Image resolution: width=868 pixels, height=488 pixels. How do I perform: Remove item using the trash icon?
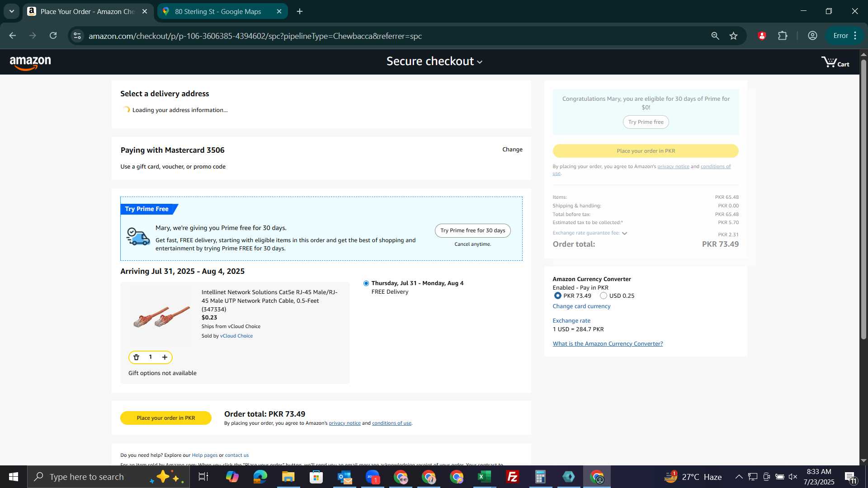(x=136, y=357)
